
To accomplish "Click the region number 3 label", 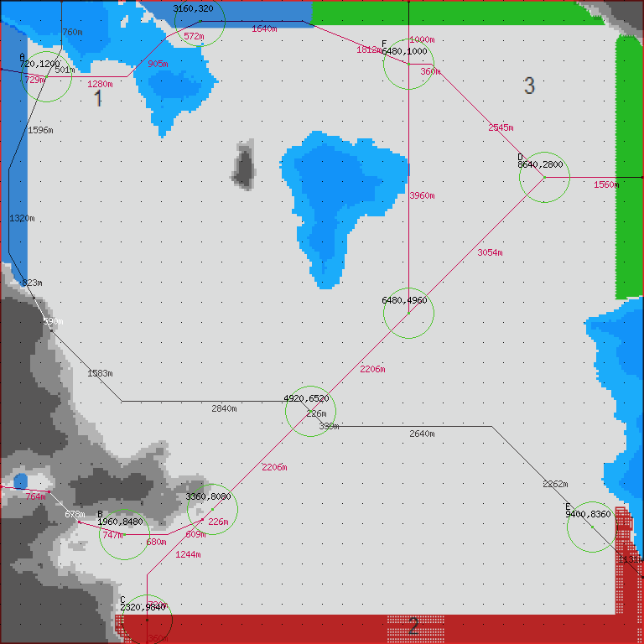I will (x=529, y=86).
